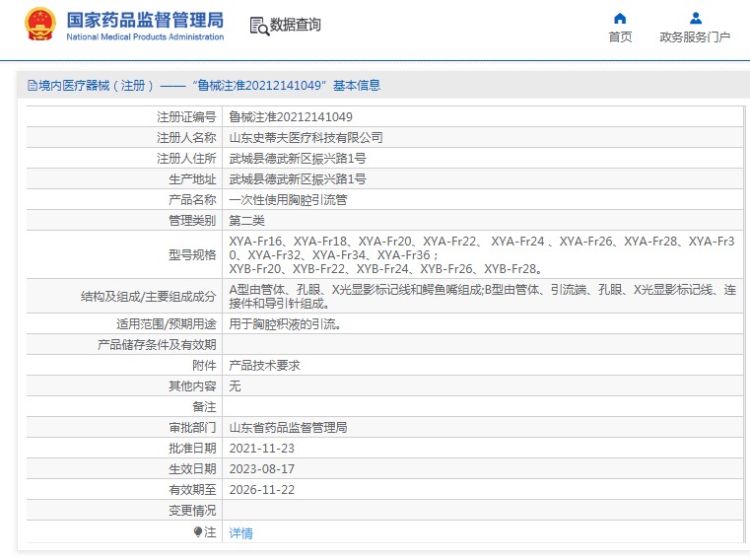Viewport: 750px width, 560px height.
Task: Click the 政务服务门户 user icon
Action: [x=696, y=19]
